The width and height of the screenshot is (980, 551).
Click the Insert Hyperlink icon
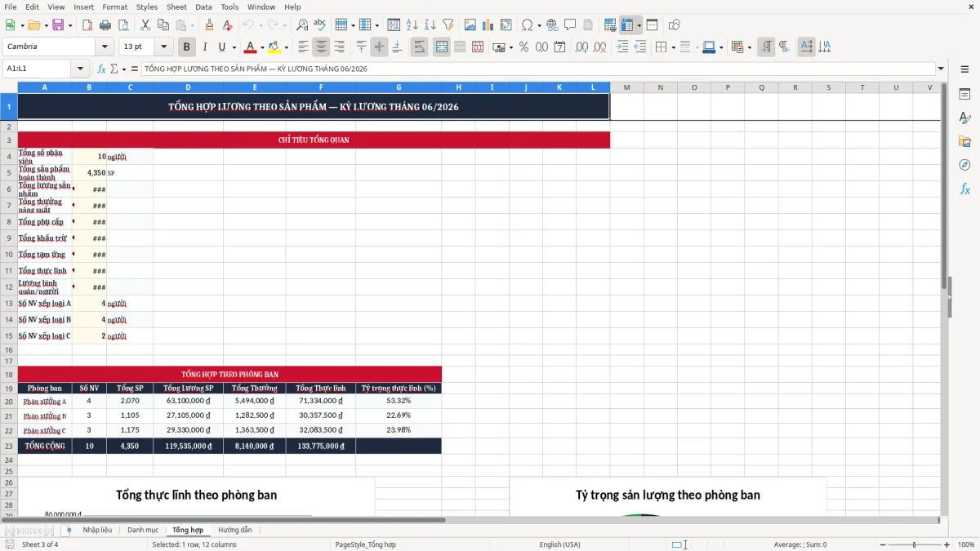pyautogui.click(x=552, y=25)
